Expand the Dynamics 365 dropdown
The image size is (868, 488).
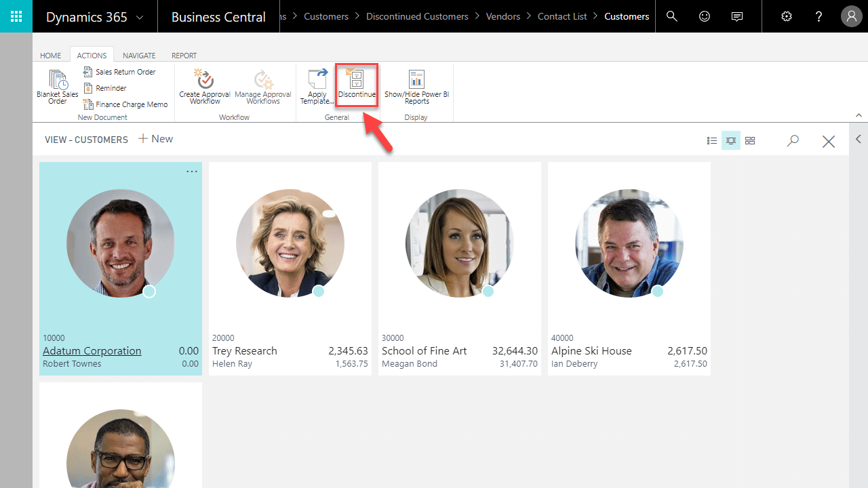click(140, 18)
